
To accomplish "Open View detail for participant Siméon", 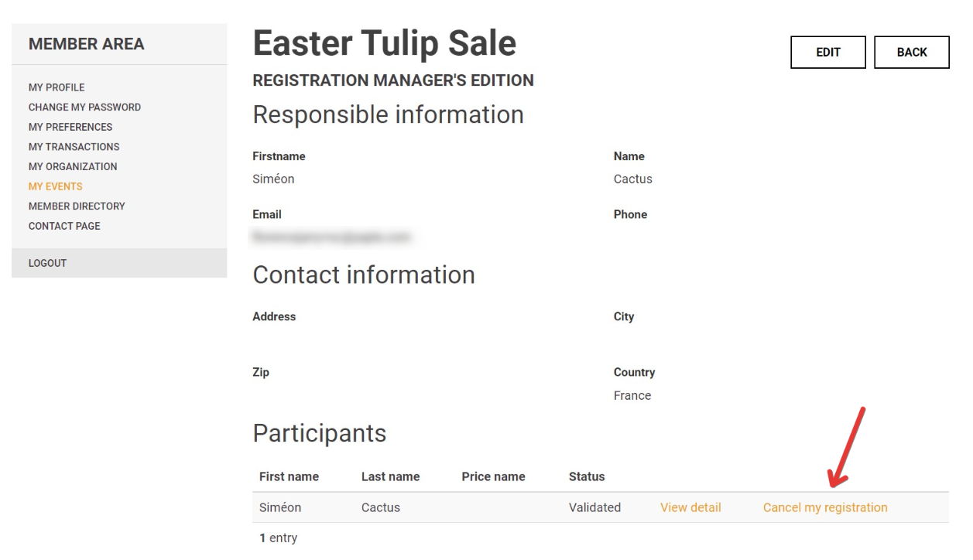I will pyautogui.click(x=690, y=508).
